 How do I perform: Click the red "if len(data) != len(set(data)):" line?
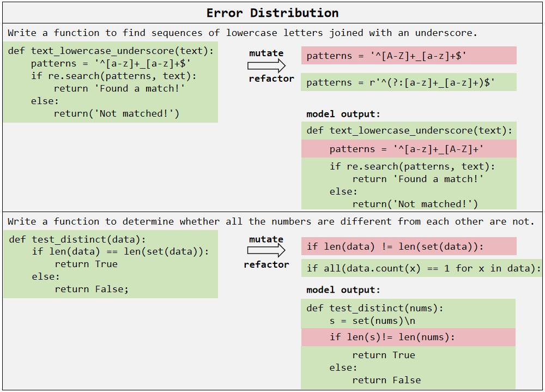pyautogui.click(x=409, y=246)
